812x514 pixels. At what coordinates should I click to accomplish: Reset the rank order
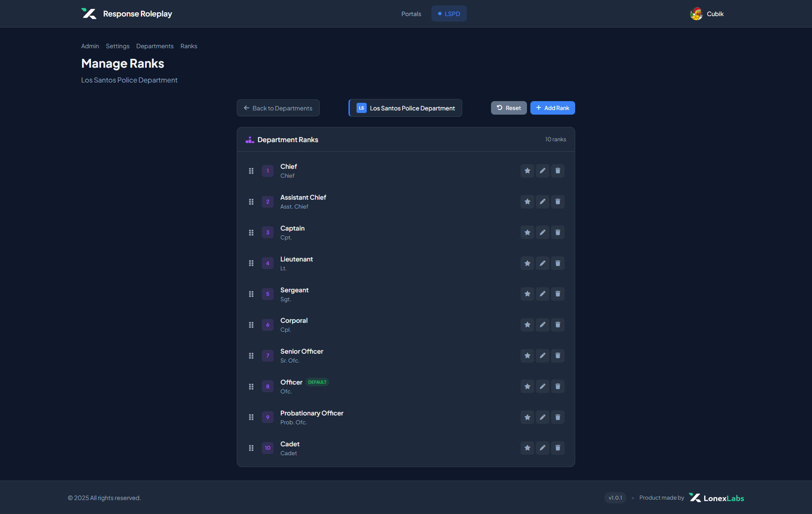pyautogui.click(x=509, y=108)
